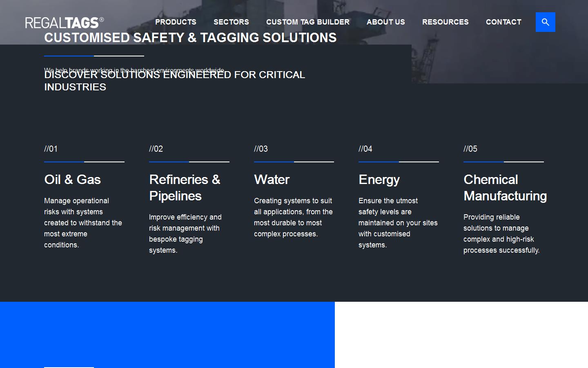Click the //03 sector number
The image size is (588, 368).
pyautogui.click(x=261, y=149)
